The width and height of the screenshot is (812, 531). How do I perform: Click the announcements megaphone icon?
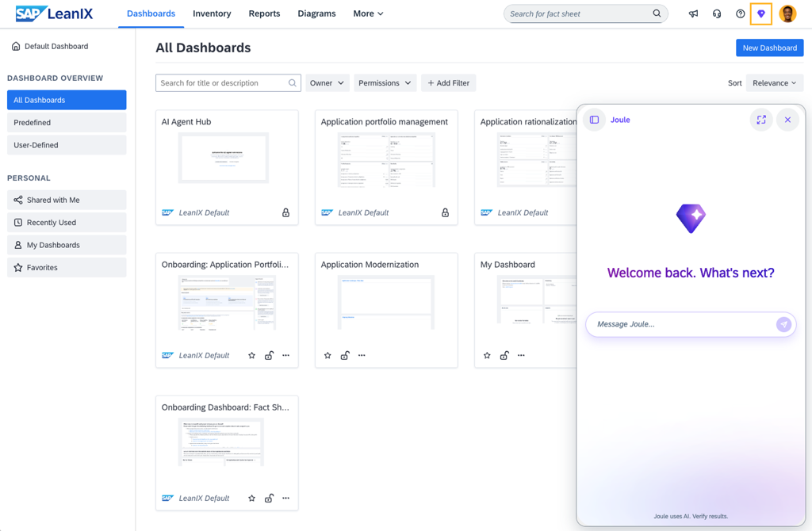[x=693, y=14]
